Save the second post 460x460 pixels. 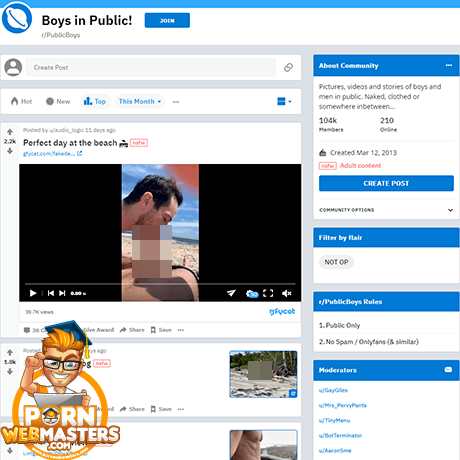coord(161,409)
